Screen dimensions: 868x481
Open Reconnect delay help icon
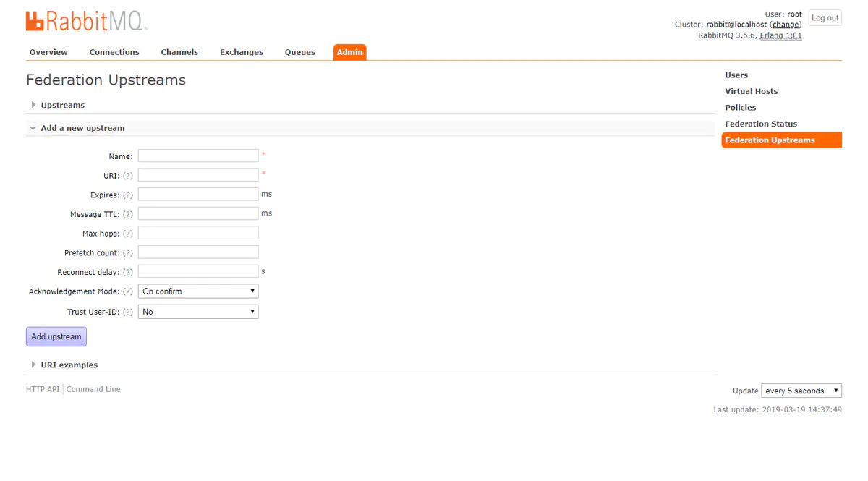pyautogui.click(x=128, y=273)
